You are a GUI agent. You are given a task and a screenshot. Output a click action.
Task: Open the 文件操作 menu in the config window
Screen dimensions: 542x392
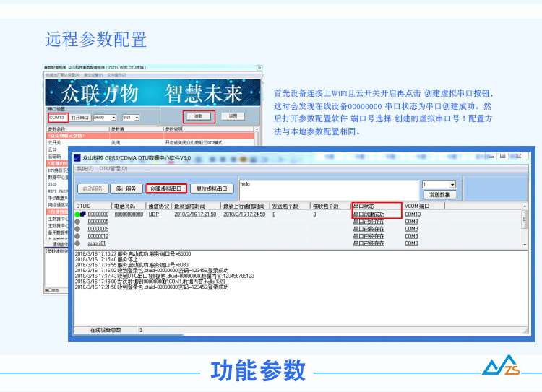pos(116,74)
